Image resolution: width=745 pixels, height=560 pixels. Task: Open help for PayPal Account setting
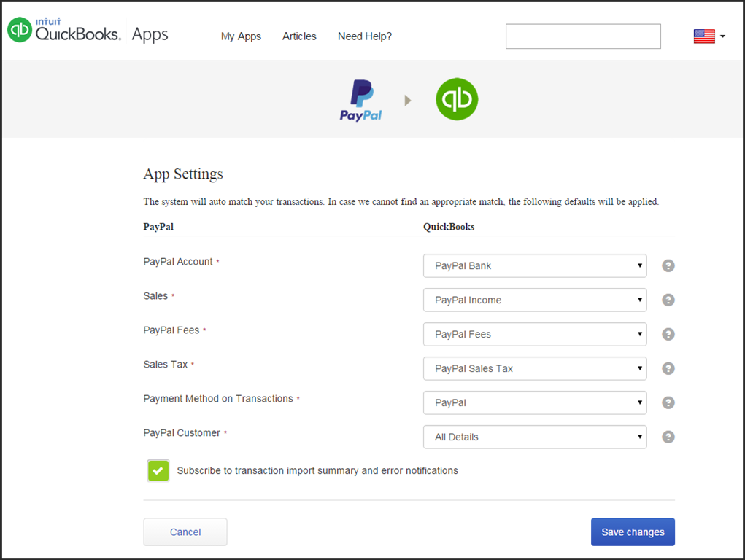[x=668, y=265]
